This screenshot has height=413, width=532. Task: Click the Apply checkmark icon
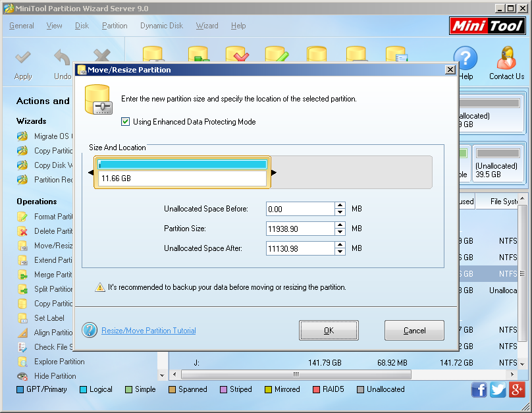tap(23, 57)
